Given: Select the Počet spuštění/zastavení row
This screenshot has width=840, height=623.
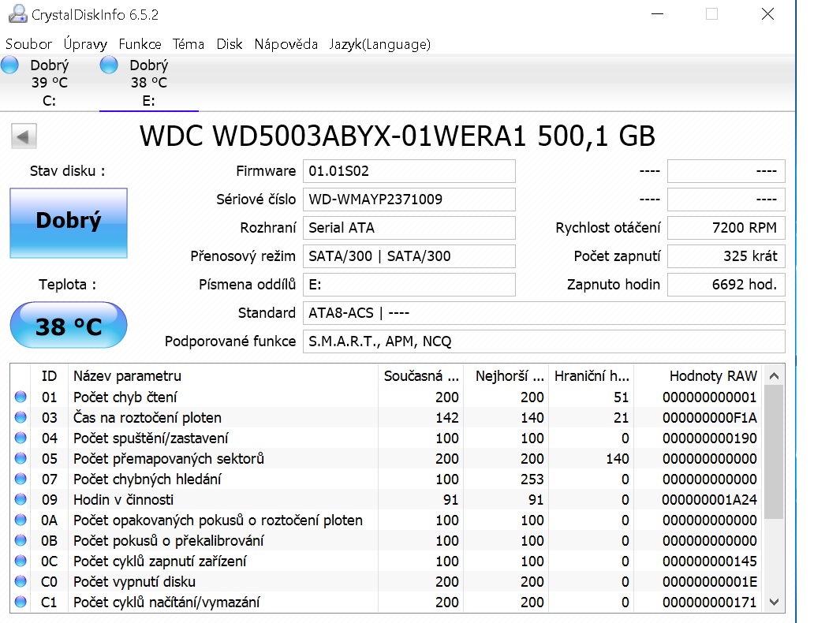Looking at the screenshot, I should (386, 438).
